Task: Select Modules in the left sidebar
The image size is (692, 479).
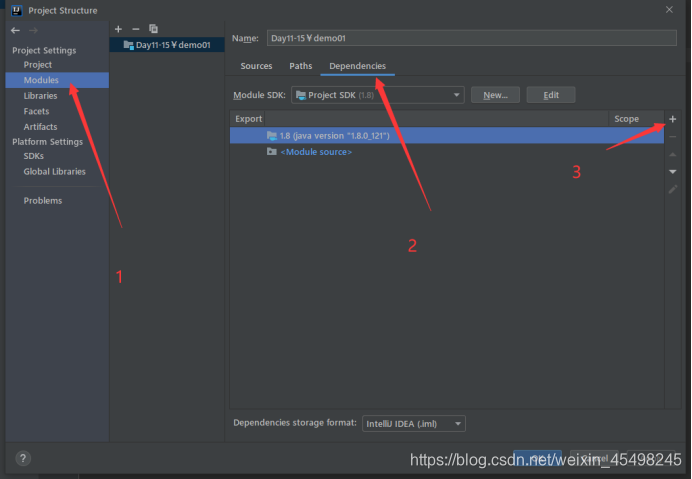Action: click(57, 80)
